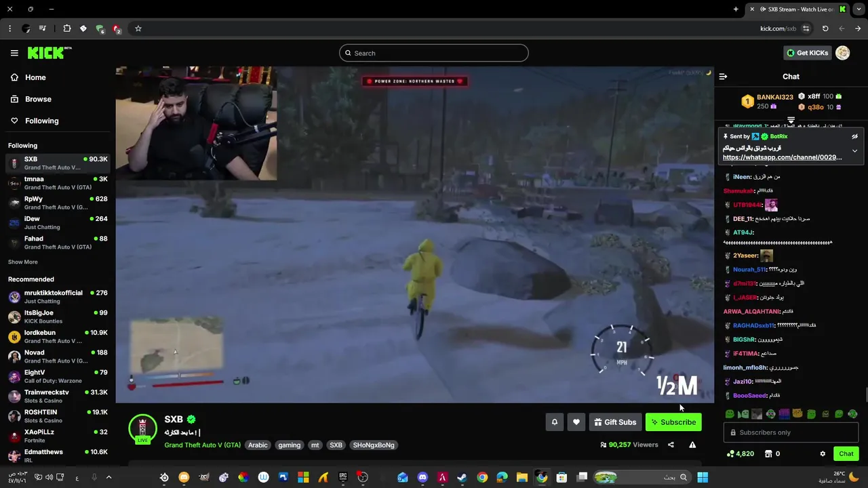Open the browser extensions puzzle icon
This screenshot has width=868, height=488.
[66, 28]
